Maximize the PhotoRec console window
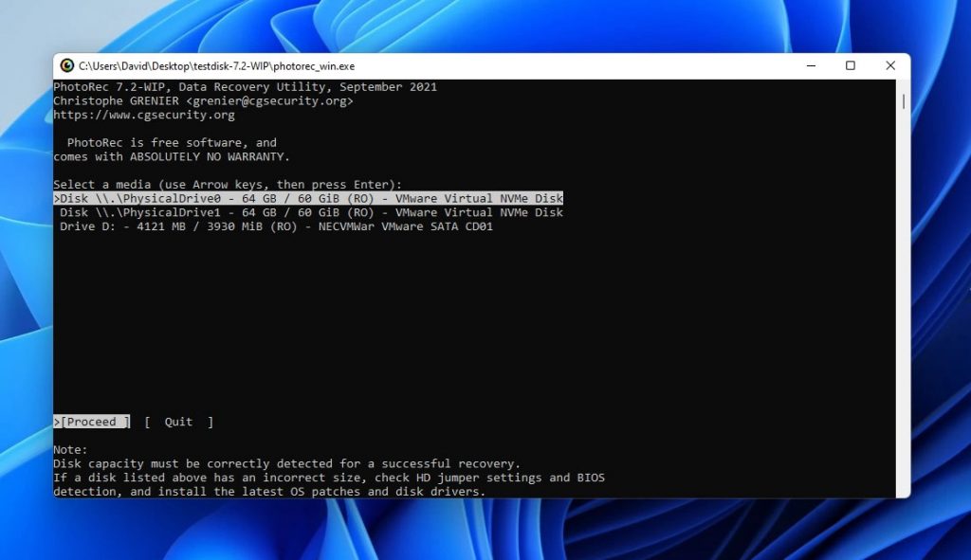This screenshot has width=971, height=560. click(x=850, y=65)
